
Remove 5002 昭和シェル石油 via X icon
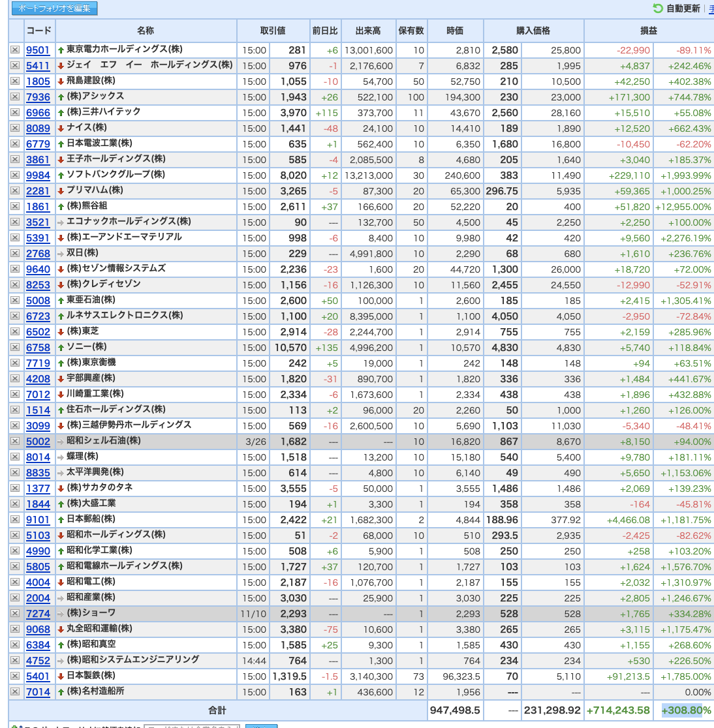pyautogui.click(x=15, y=442)
